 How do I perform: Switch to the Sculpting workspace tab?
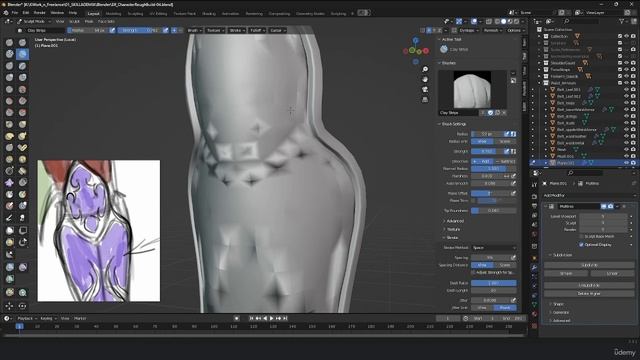135,13
